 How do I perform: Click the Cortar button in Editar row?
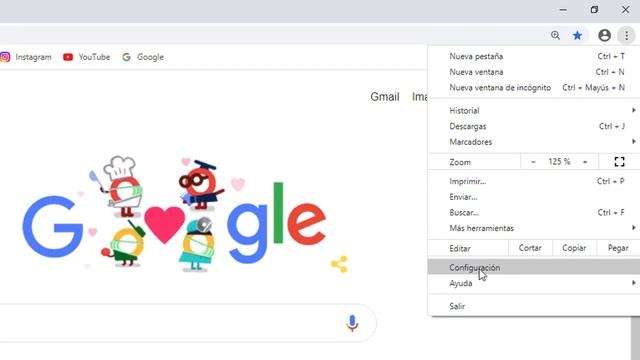click(x=530, y=248)
